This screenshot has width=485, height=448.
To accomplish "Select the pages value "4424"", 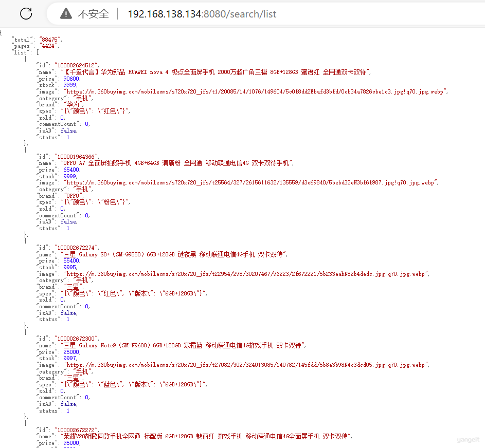I will [48, 46].
